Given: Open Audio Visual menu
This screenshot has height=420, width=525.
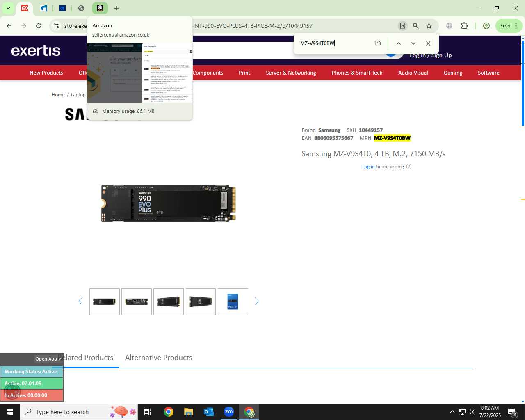Looking at the screenshot, I should click(413, 73).
